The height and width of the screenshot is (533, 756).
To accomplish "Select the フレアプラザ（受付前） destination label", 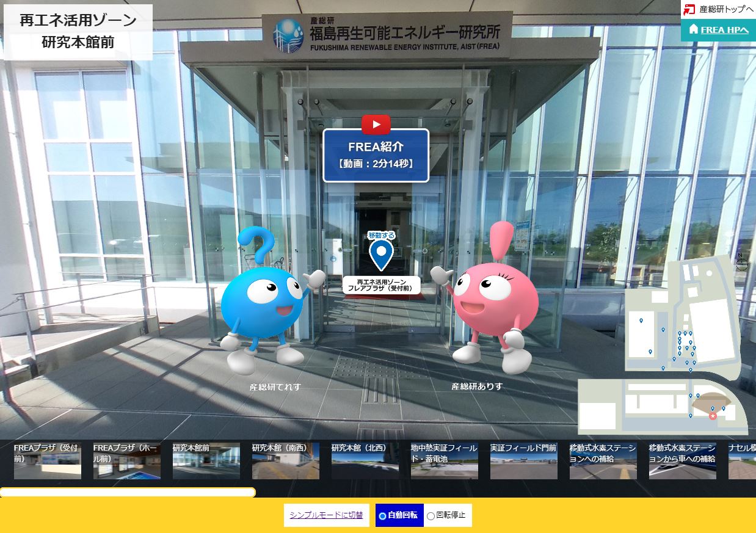I will pyautogui.click(x=382, y=285).
